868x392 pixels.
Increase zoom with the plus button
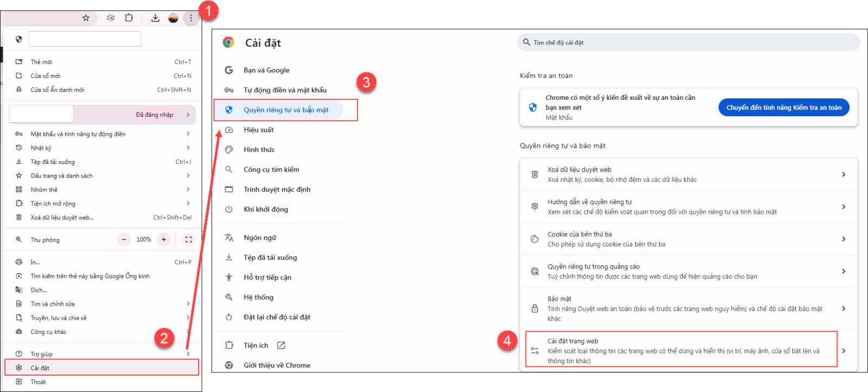tap(164, 239)
